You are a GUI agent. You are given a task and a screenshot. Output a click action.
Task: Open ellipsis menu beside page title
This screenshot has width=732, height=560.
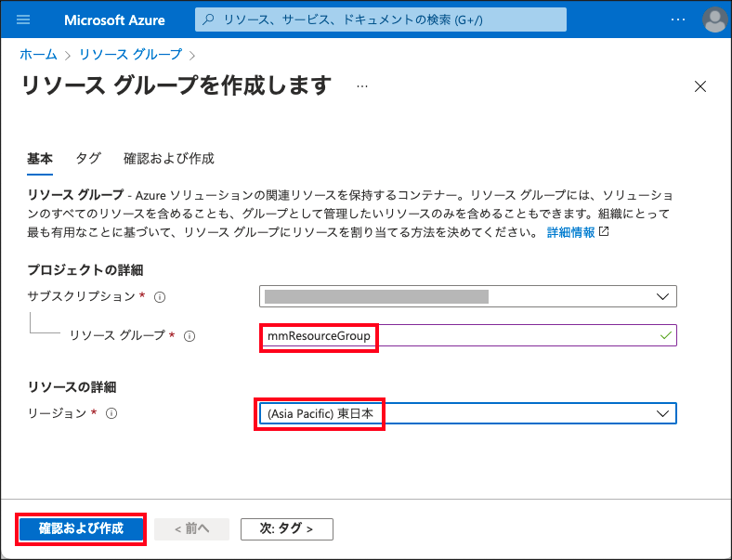coord(361,86)
